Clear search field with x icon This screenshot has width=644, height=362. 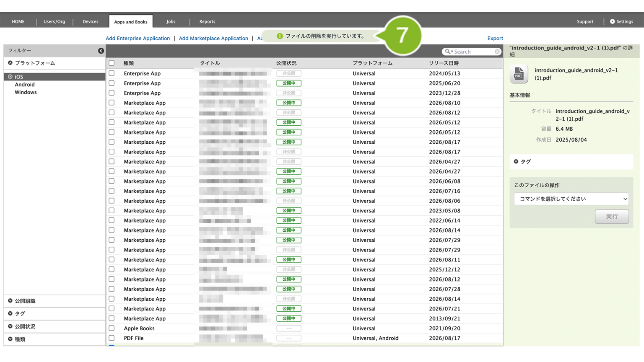pos(497,52)
